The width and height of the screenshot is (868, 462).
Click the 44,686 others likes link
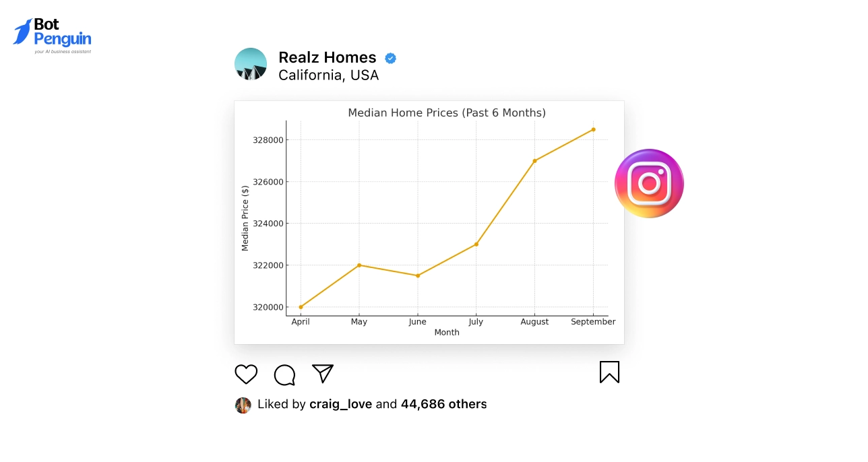pos(443,404)
